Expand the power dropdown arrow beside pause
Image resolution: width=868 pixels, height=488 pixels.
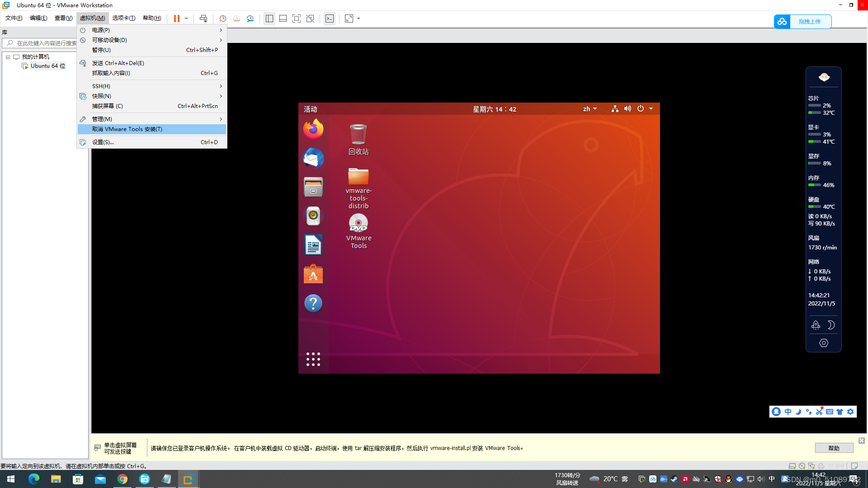coord(186,19)
